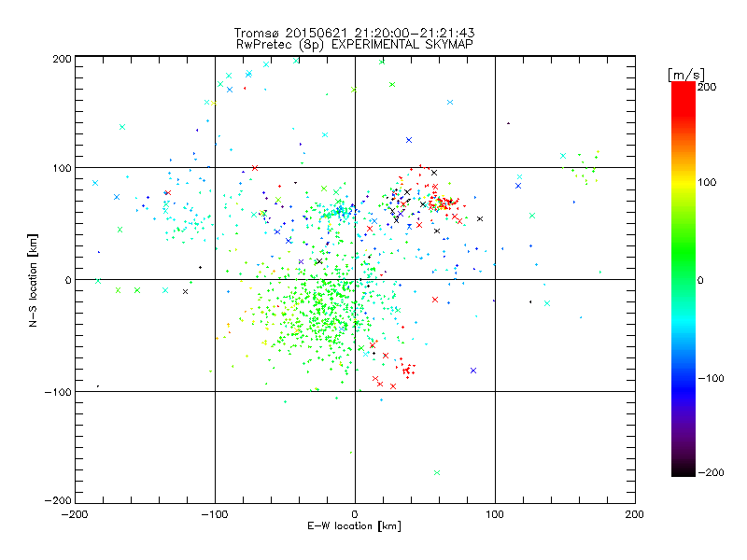The height and width of the screenshot is (560, 747).
Task: Click the y-axis tick label '-200'
Action: (58, 500)
